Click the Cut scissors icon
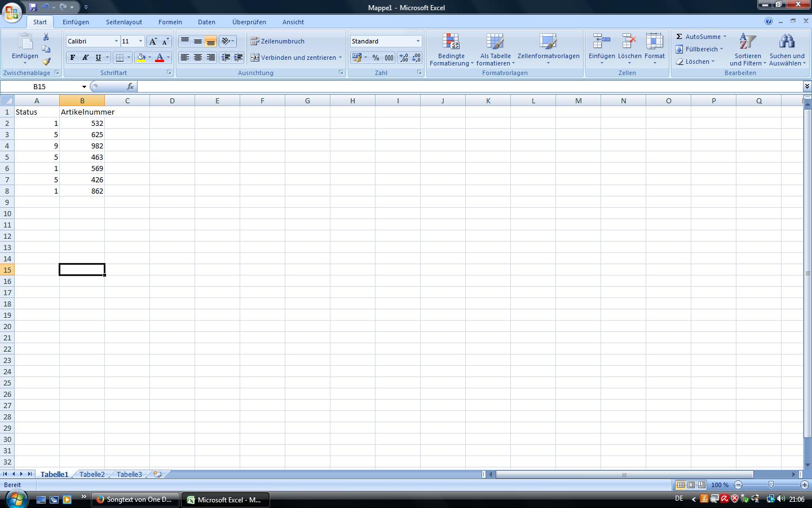812x508 pixels. click(x=46, y=37)
